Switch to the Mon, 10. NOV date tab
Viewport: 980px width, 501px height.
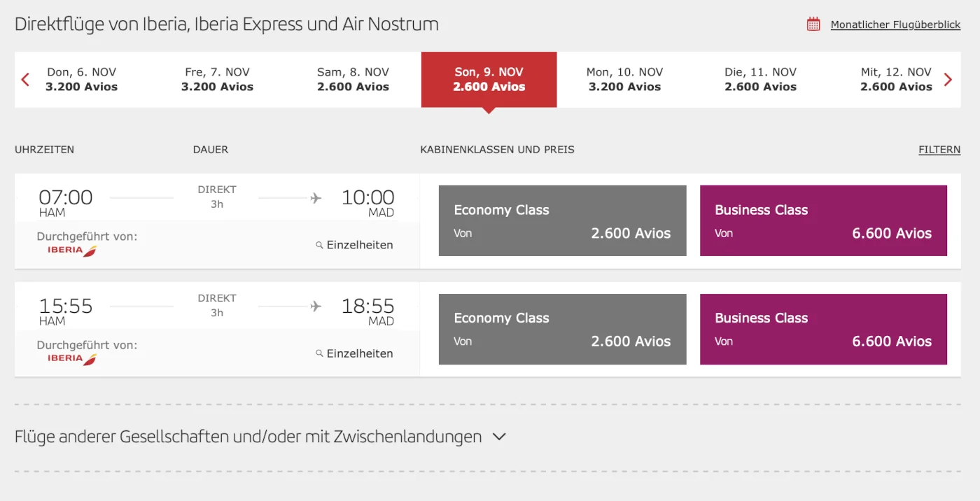(623, 79)
